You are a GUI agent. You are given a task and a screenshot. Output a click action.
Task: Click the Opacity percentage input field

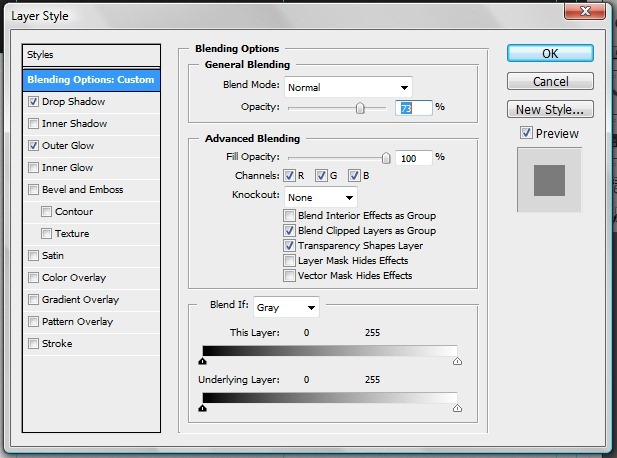point(414,107)
